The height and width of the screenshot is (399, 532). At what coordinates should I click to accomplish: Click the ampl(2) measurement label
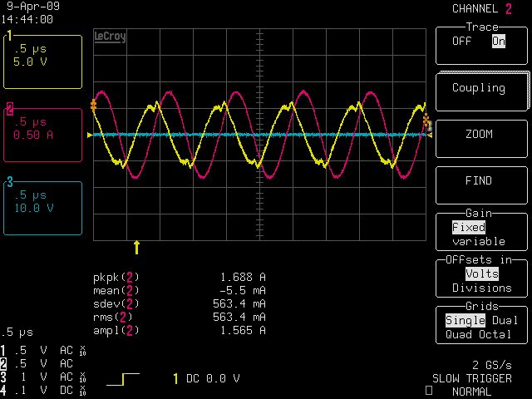tap(116, 330)
